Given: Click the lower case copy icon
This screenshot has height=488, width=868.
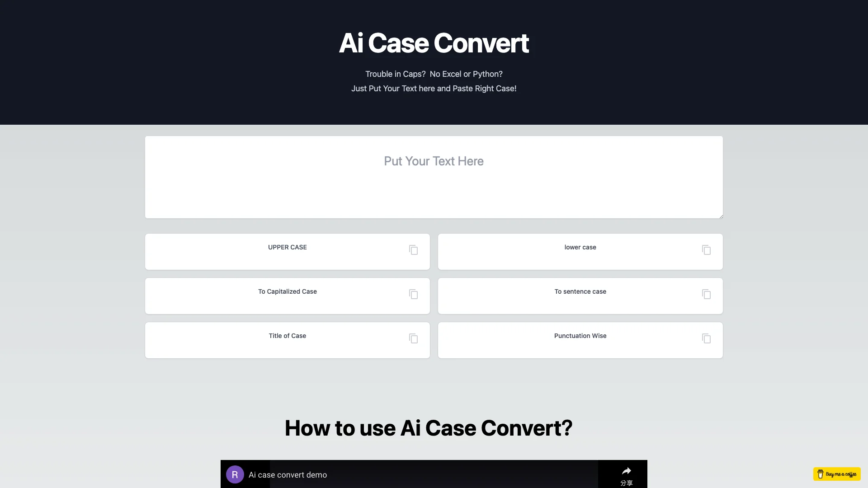Looking at the screenshot, I should [x=707, y=250].
